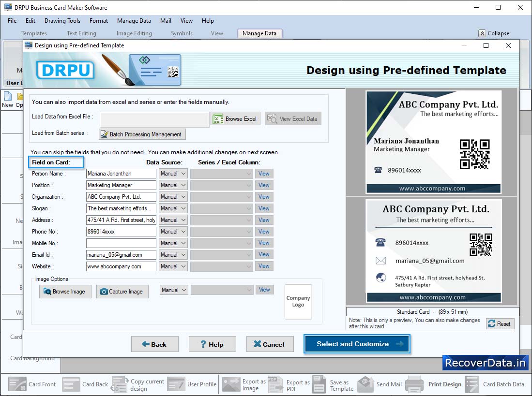The width and height of the screenshot is (532, 396).
Task: Open Batch Processing Management
Action: (142, 134)
